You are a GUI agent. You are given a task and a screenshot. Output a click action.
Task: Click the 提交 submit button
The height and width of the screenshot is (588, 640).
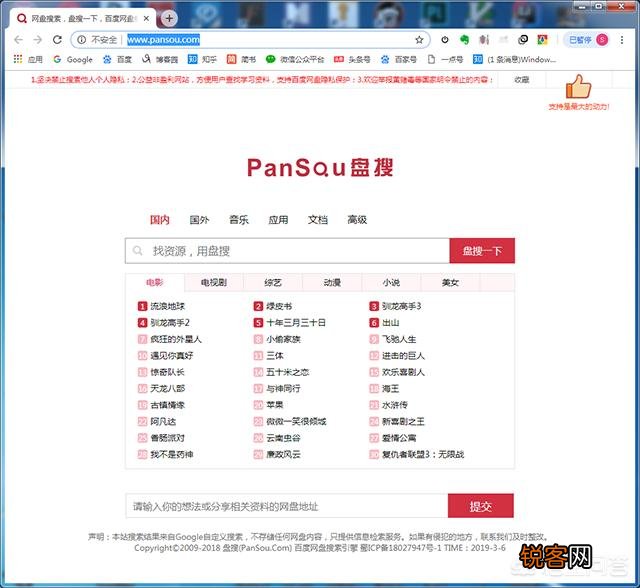480,506
